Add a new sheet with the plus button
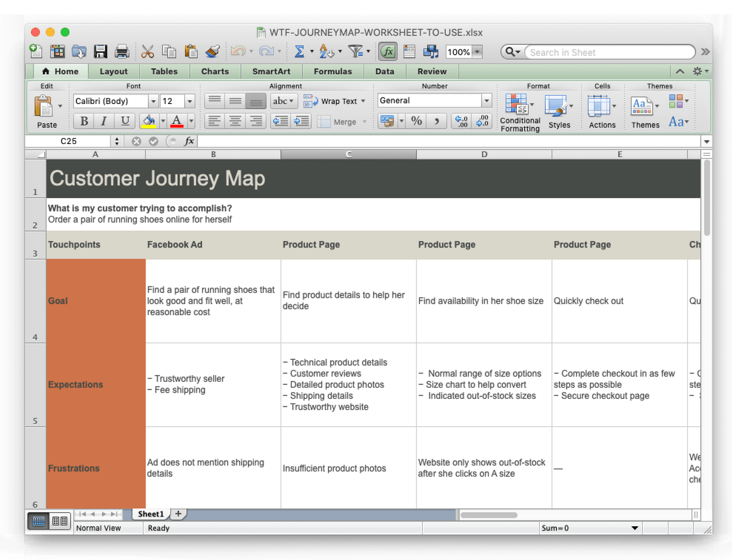 click(x=179, y=514)
